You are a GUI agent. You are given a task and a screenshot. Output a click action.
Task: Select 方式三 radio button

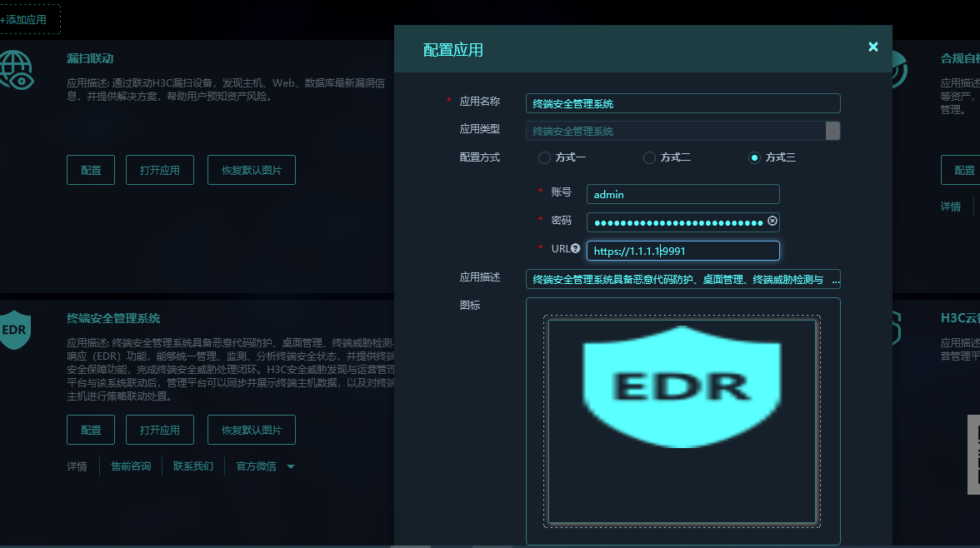pos(754,157)
